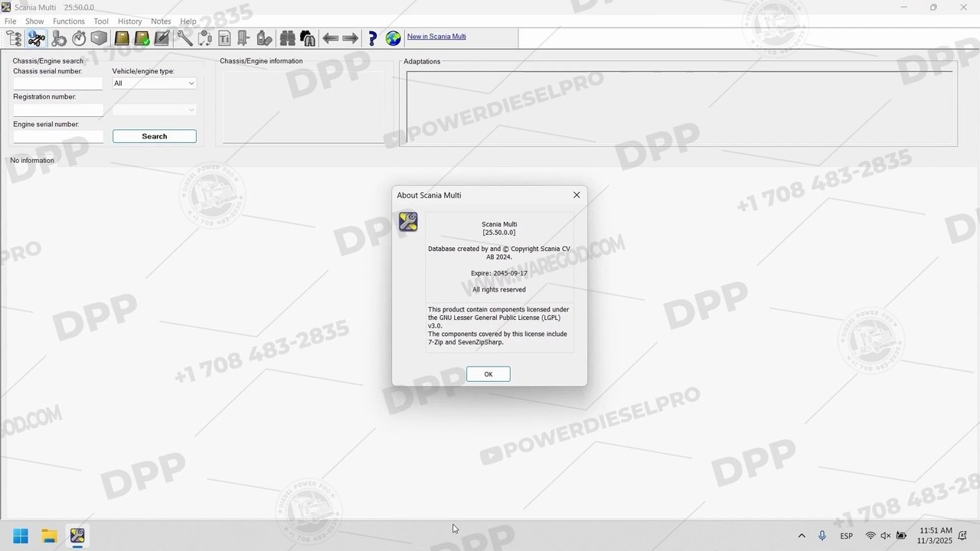The height and width of the screenshot is (551, 980).
Task: Click the vehicle lift icon in toolbar
Action: [x=244, y=37]
